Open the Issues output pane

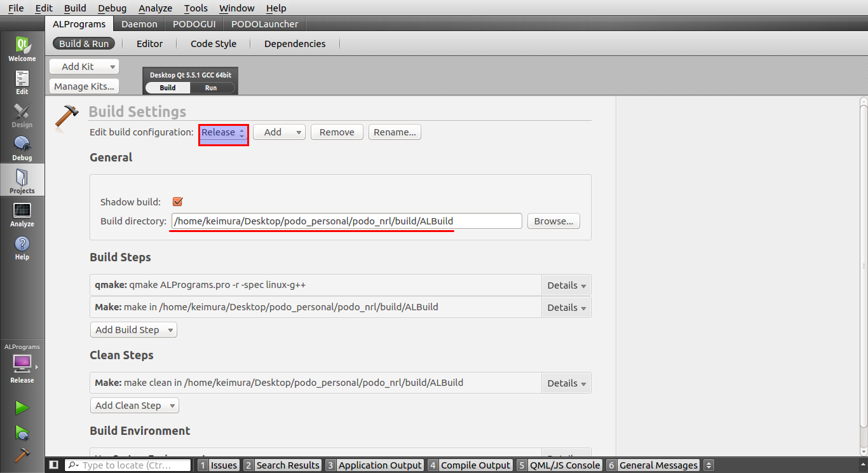(218, 465)
